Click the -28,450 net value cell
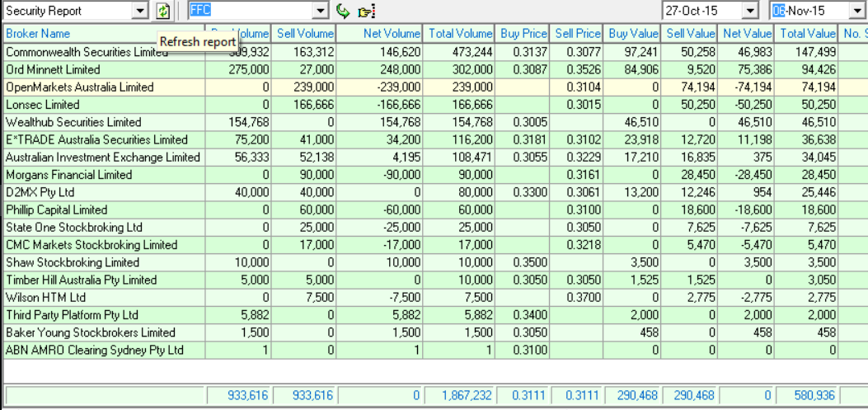The image size is (868, 410). [746, 175]
